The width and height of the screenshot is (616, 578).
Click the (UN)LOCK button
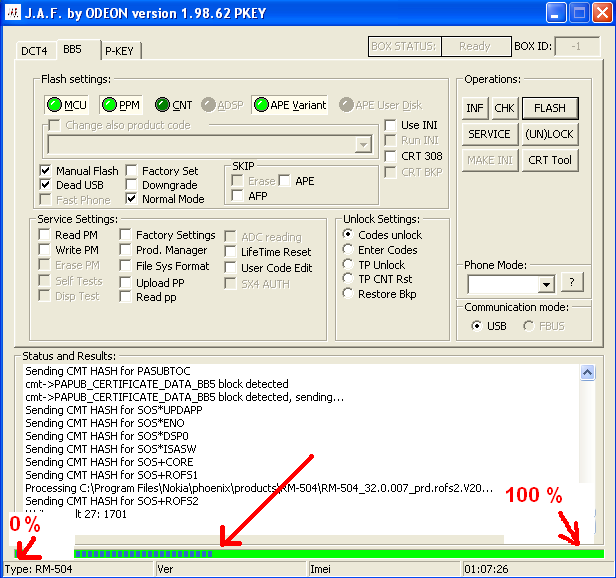(550, 134)
